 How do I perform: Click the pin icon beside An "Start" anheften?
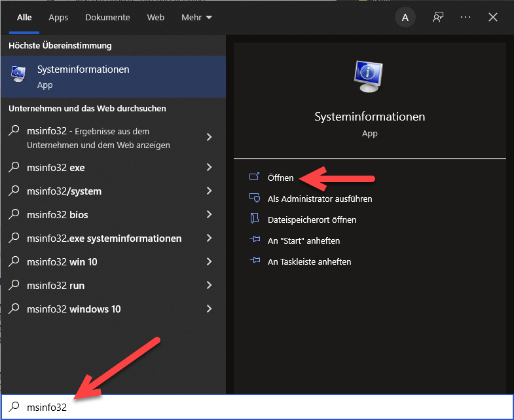coord(255,240)
